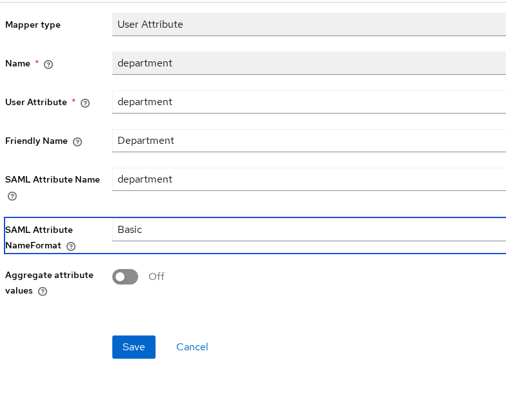The height and width of the screenshot is (420, 506).
Task: Select the Mapper type label
Action: click(33, 25)
